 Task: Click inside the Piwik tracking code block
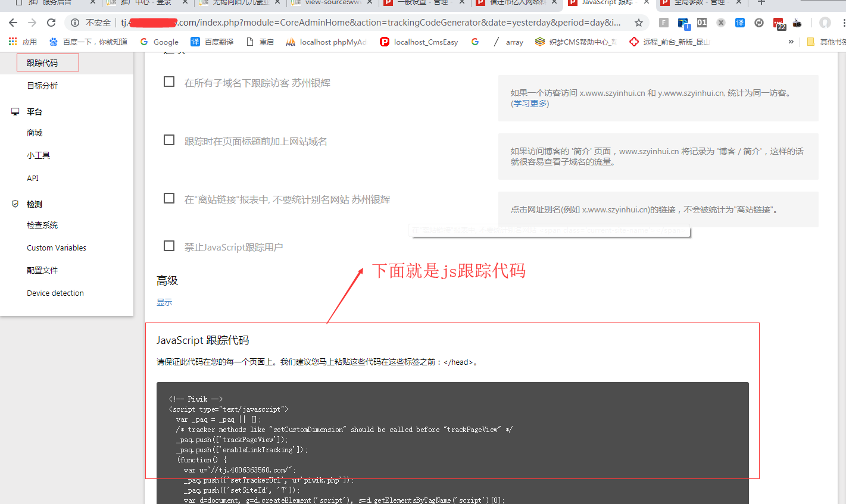click(452, 443)
